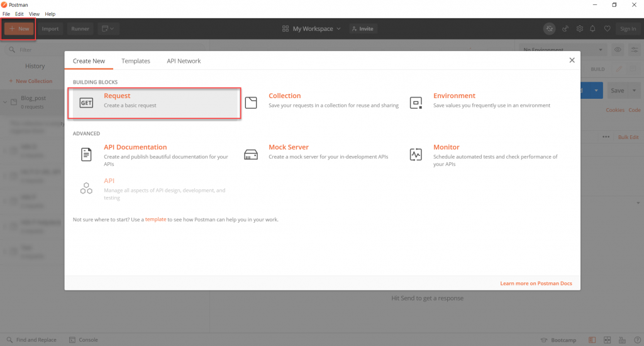Image resolution: width=644 pixels, height=346 pixels.
Task: Choose the API option title
Action: coord(109,181)
